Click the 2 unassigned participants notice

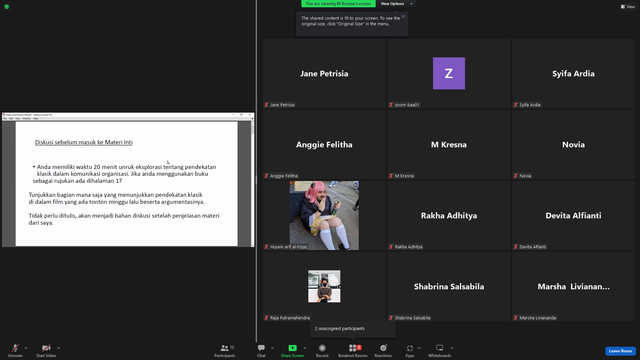[x=352, y=329]
